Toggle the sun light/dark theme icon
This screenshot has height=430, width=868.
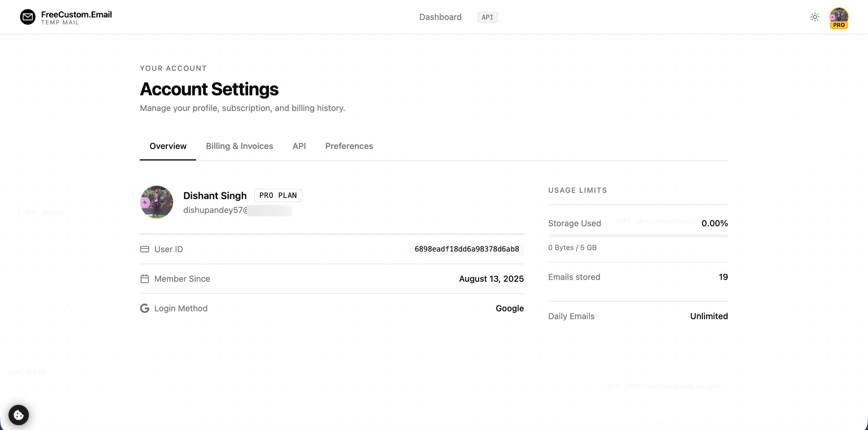pos(815,17)
